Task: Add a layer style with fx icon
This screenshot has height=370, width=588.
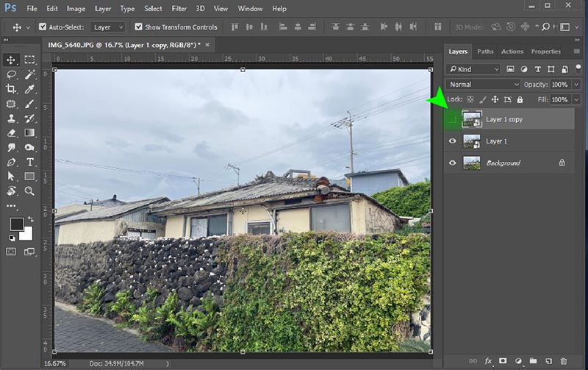Action: 488,361
